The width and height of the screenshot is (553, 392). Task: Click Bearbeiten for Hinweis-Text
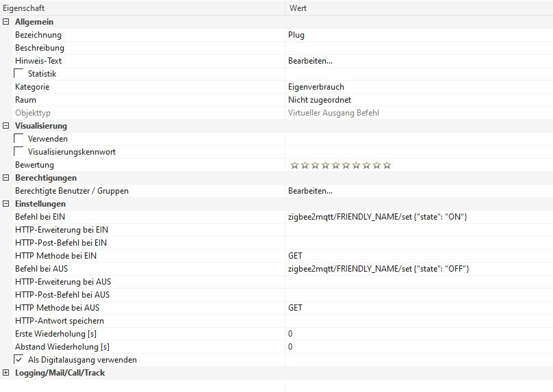310,61
